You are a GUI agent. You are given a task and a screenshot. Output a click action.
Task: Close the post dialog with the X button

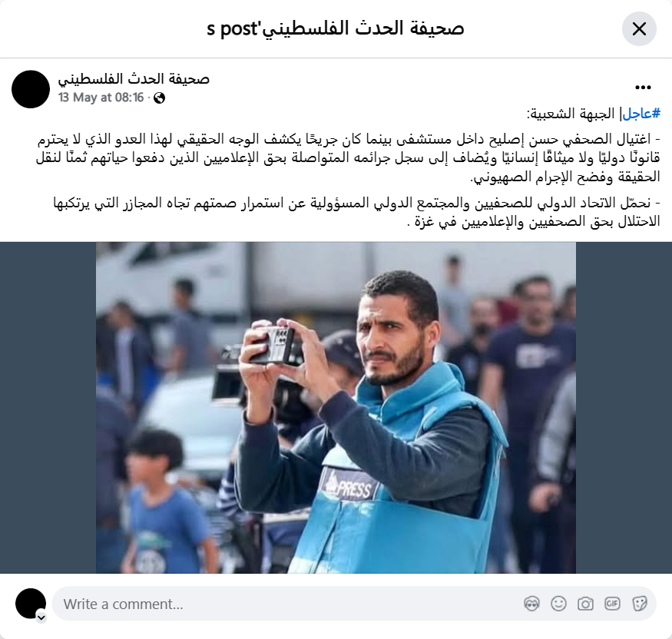[x=639, y=29]
